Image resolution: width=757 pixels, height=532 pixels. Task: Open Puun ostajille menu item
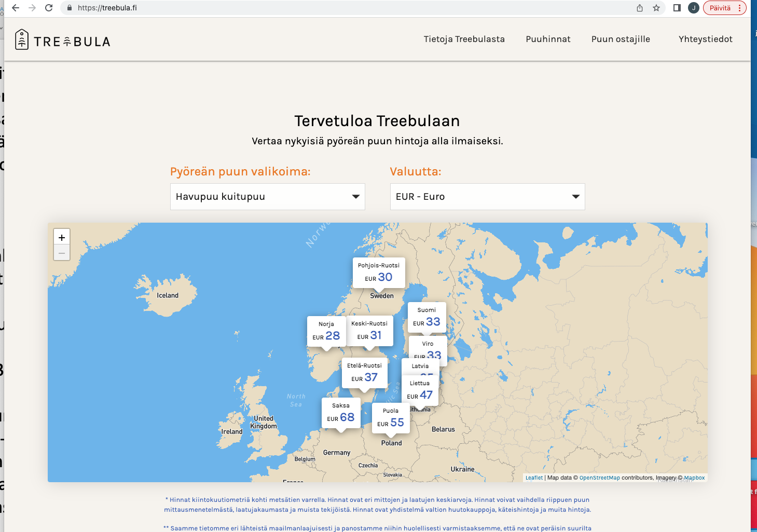coord(621,39)
